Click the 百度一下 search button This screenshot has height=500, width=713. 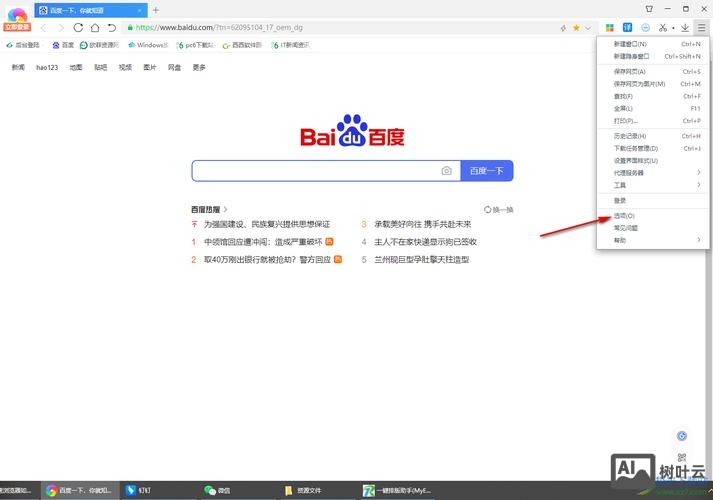(x=487, y=171)
